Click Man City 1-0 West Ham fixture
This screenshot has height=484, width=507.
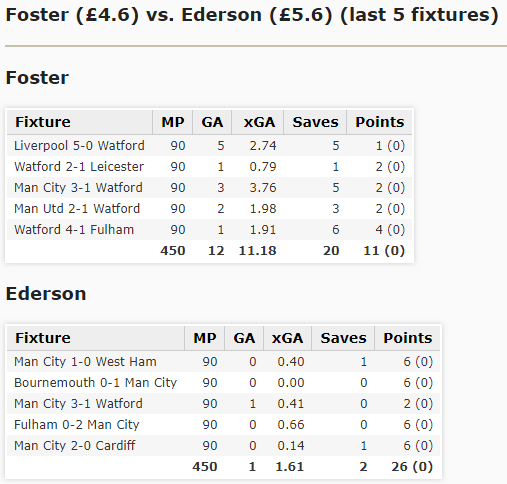point(85,362)
